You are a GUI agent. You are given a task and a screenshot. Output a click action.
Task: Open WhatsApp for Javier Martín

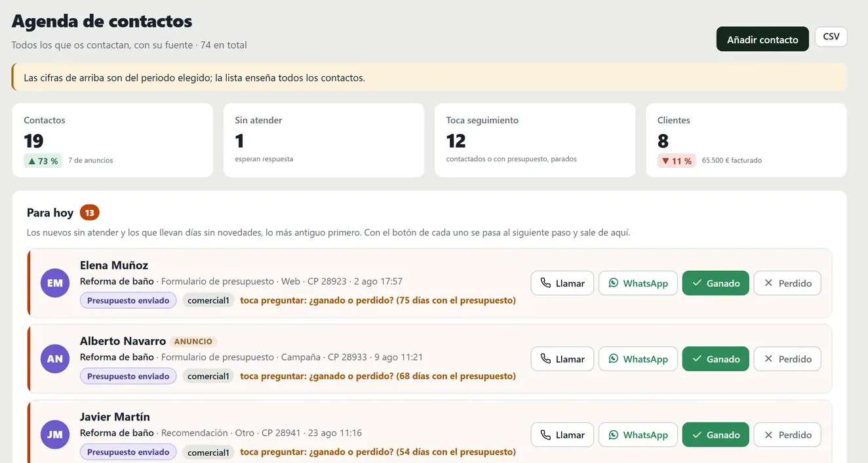638,435
